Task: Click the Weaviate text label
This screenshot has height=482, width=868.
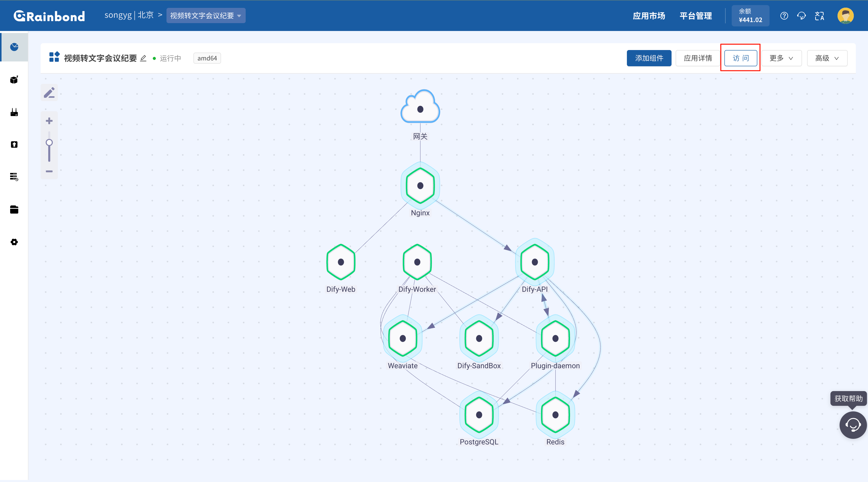Action: 403,366
